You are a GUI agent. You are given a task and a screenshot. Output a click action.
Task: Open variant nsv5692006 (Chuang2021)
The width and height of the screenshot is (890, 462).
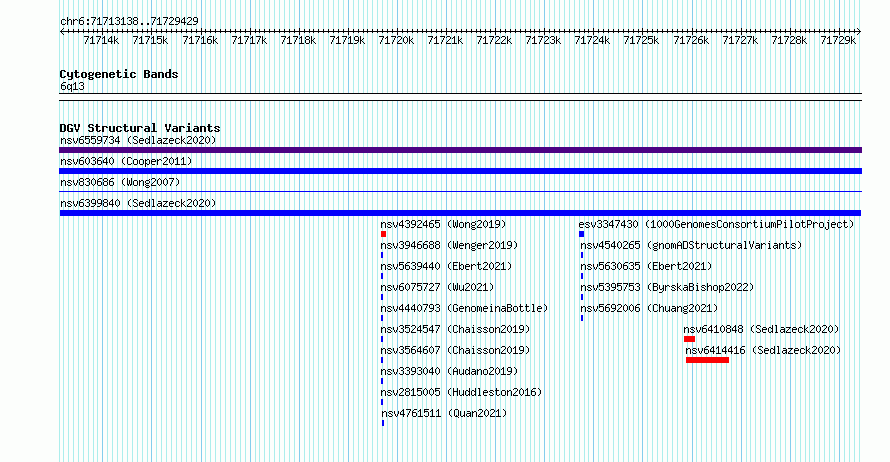coord(649,308)
